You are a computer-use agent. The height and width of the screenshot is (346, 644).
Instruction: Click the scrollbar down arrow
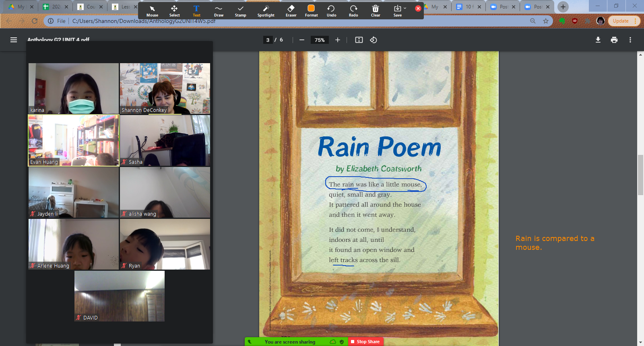pos(640,343)
